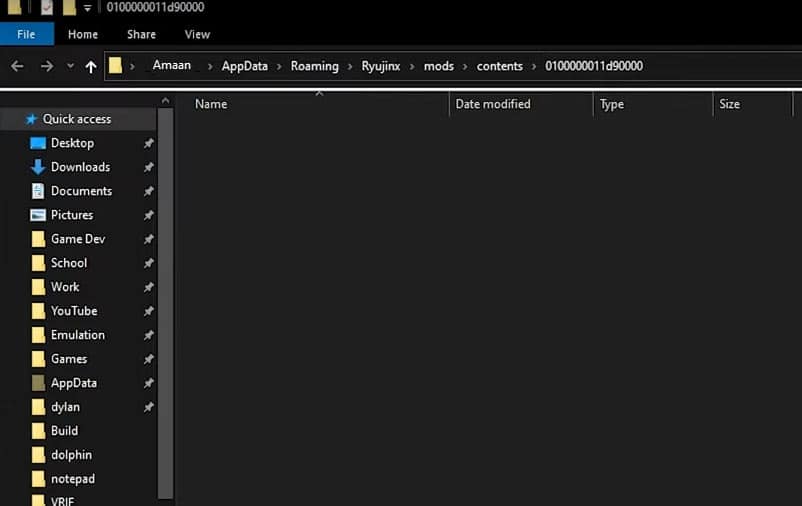Select Ryujinx in the address breadcrumb
This screenshot has height=506, width=802.
pos(383,66)
